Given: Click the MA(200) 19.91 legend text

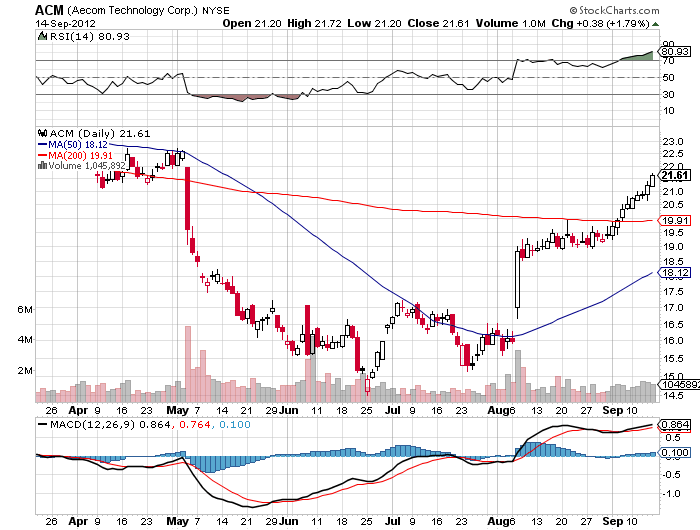Looking at the screenshot, I should pyautogui.click(x=80, y=155).
